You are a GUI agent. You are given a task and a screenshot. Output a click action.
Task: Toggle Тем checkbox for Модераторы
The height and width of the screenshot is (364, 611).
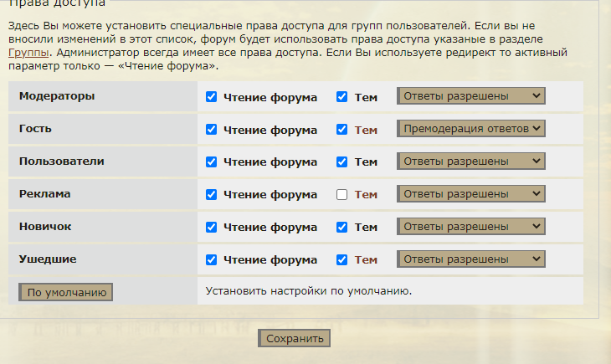341,97
